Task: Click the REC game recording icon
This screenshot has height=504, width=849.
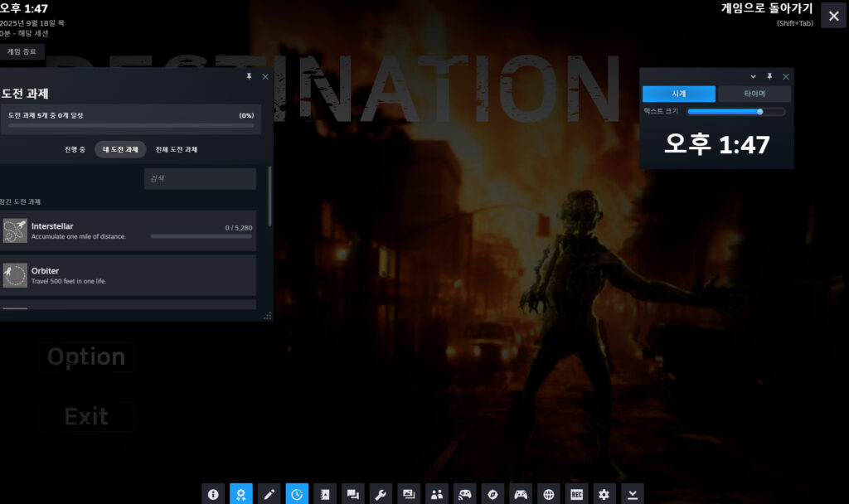Action: click(x=576, y=494)
